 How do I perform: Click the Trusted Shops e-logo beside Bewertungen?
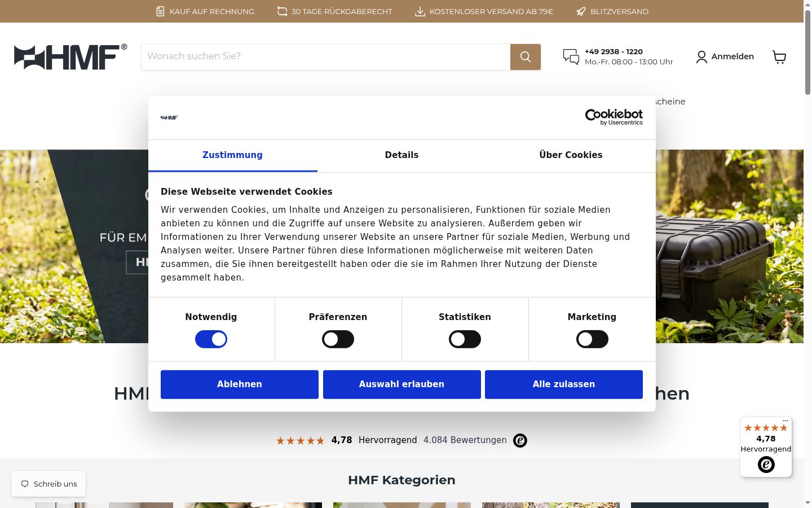tap(520, 440)
